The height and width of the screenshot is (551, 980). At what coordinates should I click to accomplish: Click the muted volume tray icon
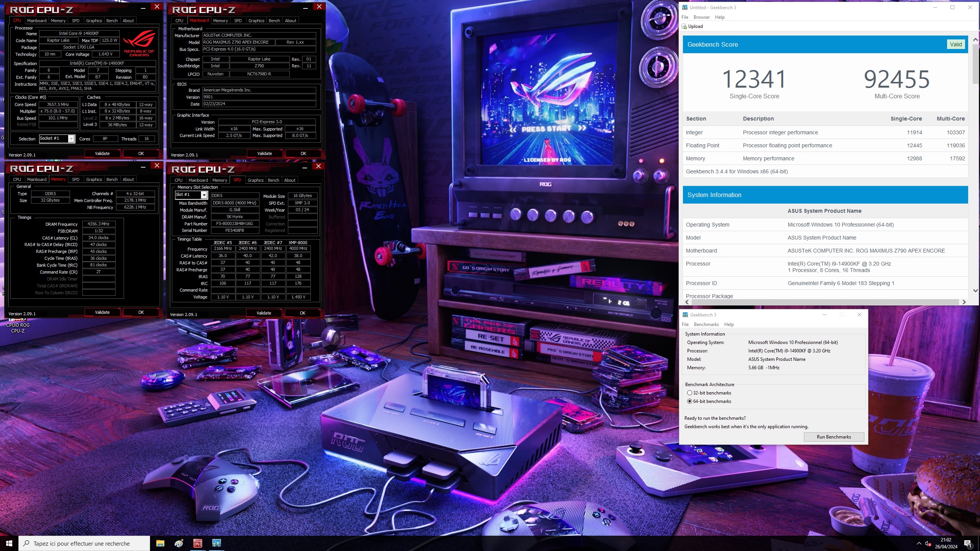point(928,543)
